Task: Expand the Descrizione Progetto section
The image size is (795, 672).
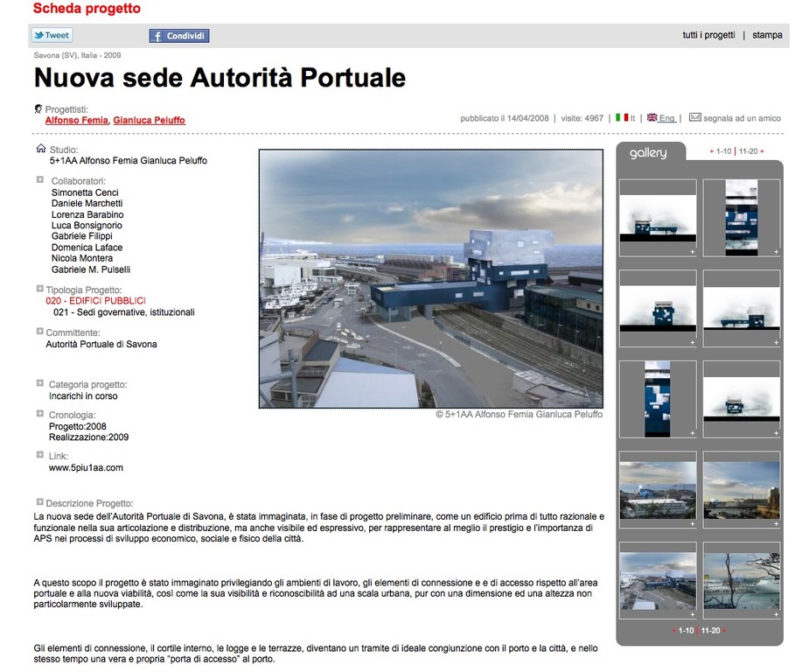Action: tap(40, 502)
